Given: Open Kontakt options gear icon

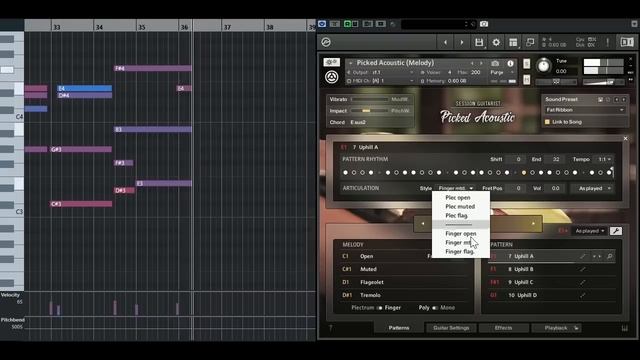Looking at the screenshot, I should click(496, 42).
